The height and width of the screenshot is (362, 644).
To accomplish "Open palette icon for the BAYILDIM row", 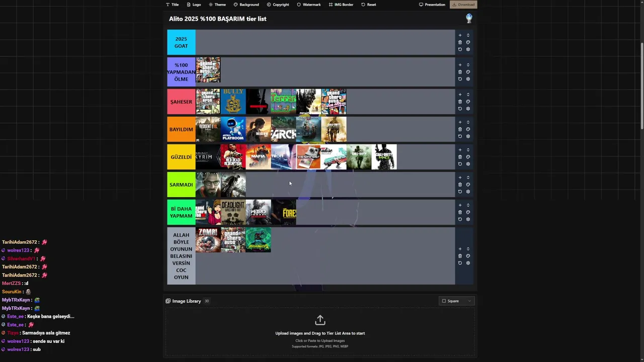I will point(468,129).
